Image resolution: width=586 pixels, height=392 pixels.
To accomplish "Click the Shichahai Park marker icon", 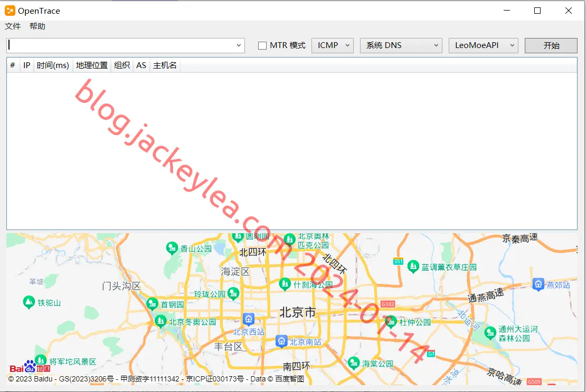I will tap(285, 284).
